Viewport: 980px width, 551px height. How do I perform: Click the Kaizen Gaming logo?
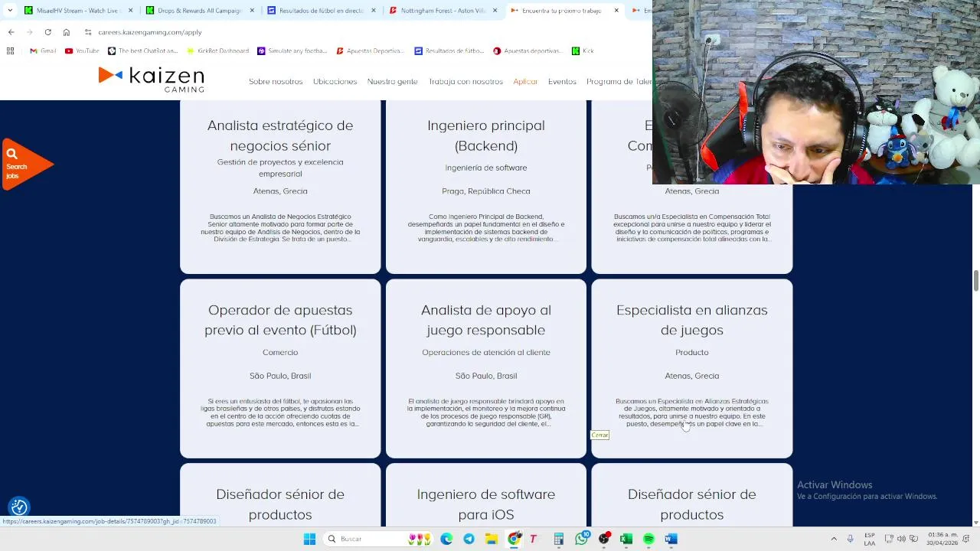coord(151,79)
